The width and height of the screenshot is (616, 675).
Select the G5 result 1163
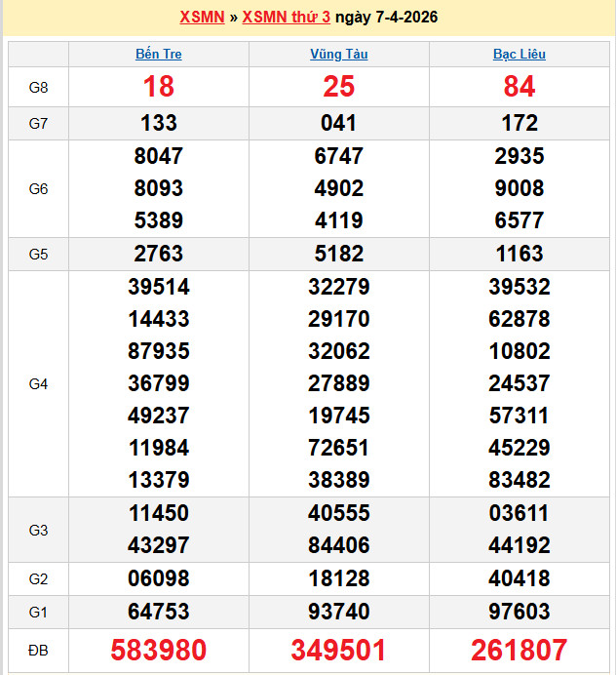(x=519, y=254)
